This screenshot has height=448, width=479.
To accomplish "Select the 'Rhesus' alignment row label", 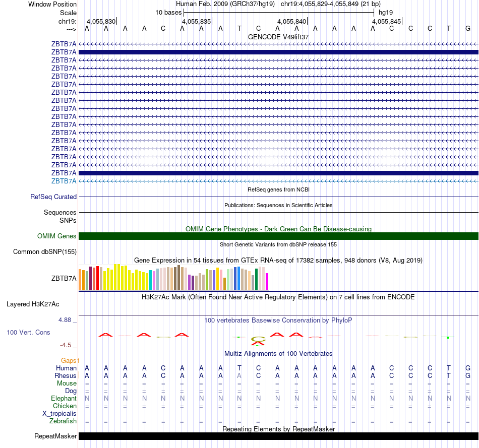I will (x=66, y=375).
